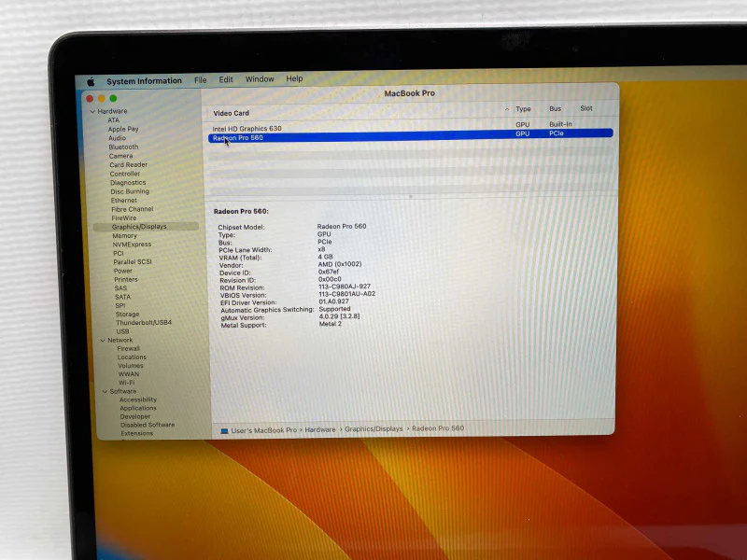Select Memory in the sidebar
Viewport: 747px width, 560px height.
tap(124, 236)
